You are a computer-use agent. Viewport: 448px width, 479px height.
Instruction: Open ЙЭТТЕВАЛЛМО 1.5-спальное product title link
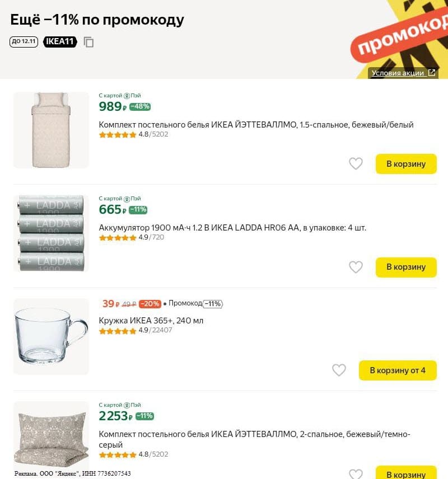[256, 125]
